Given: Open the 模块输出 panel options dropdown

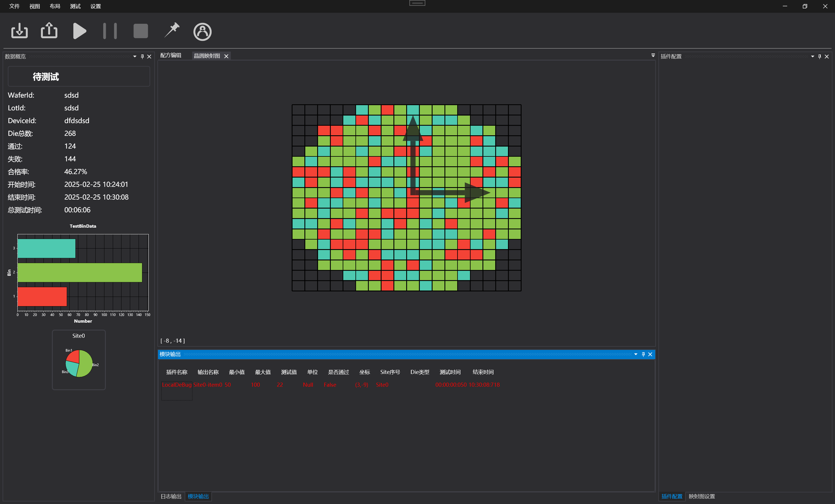Looking at the screenshot, I should pos(636,354).
